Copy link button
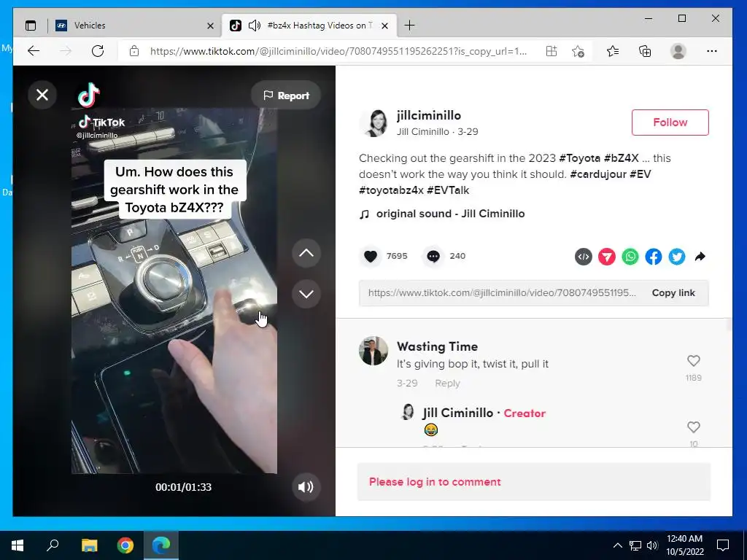Viewport: 747px width, 560px height. tap(673, 293)
